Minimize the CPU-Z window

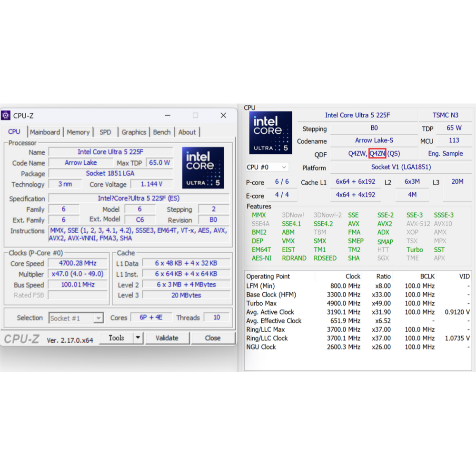point(168,116)
